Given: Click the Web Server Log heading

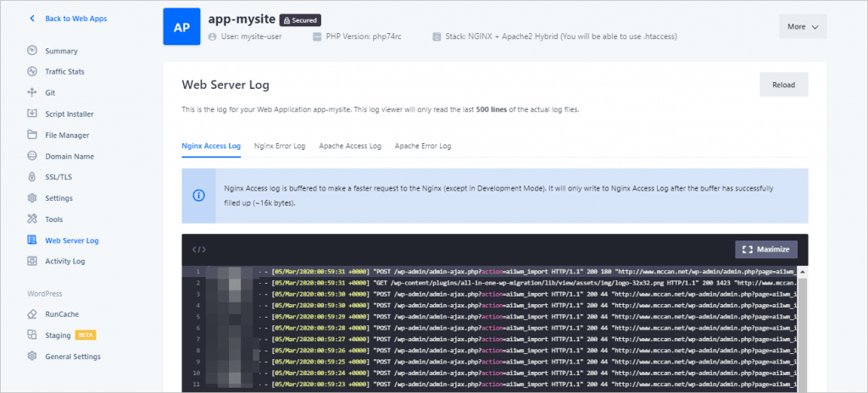Looking at the screenshot, I should pyautogui.click(x=225, y=86).
